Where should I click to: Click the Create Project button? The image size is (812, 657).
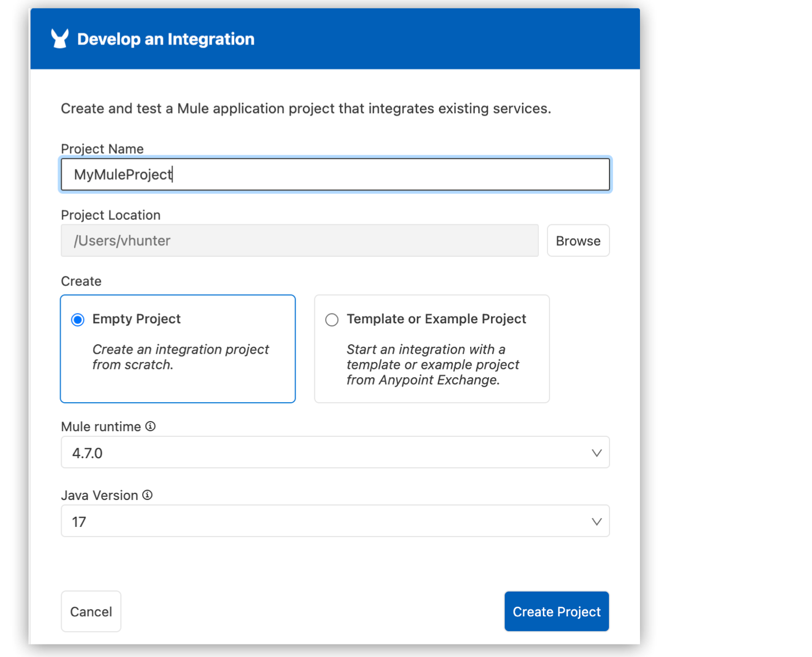[x=557, y=611]
